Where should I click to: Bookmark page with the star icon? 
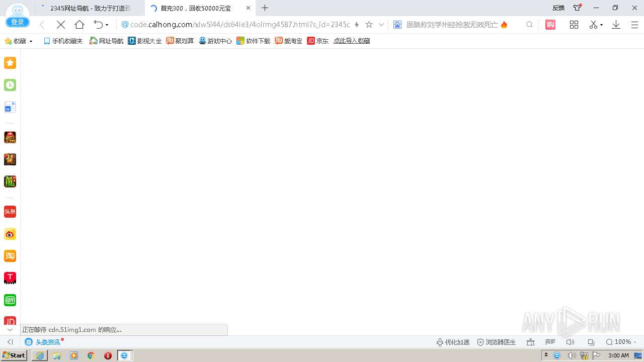[369, 25]
